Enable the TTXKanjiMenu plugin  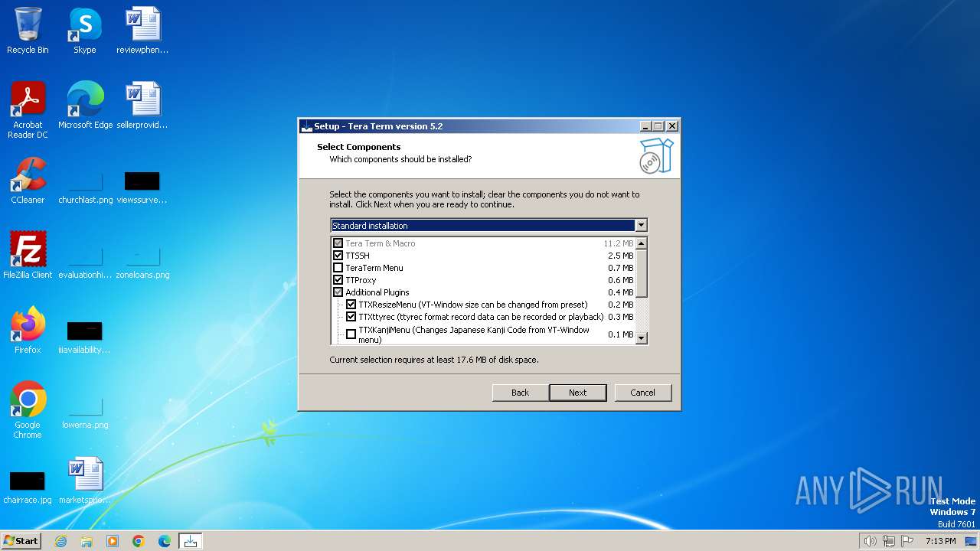351,334
